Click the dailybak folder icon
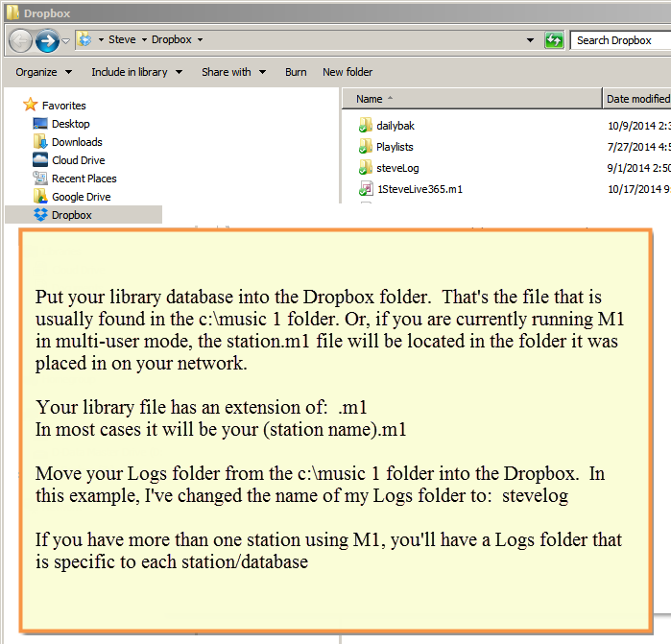 pyautogui.click(x=365, y=125)
